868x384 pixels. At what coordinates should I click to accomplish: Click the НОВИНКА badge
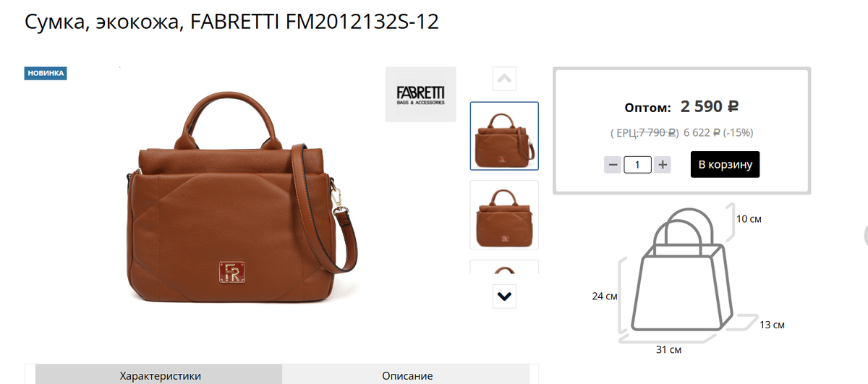point(46,73)
